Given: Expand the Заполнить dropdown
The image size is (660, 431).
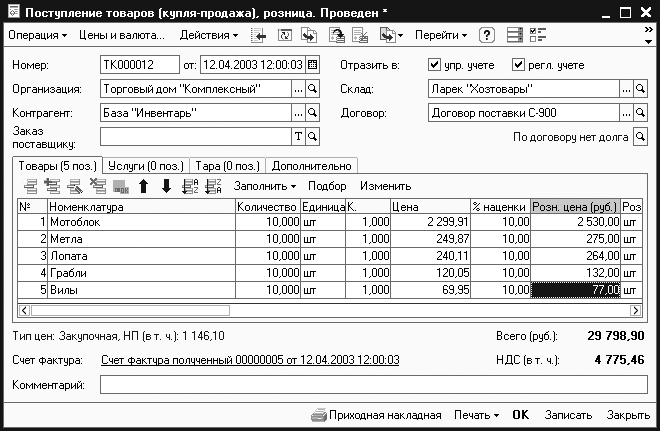Looking at the screenshot, I should 265,186.
